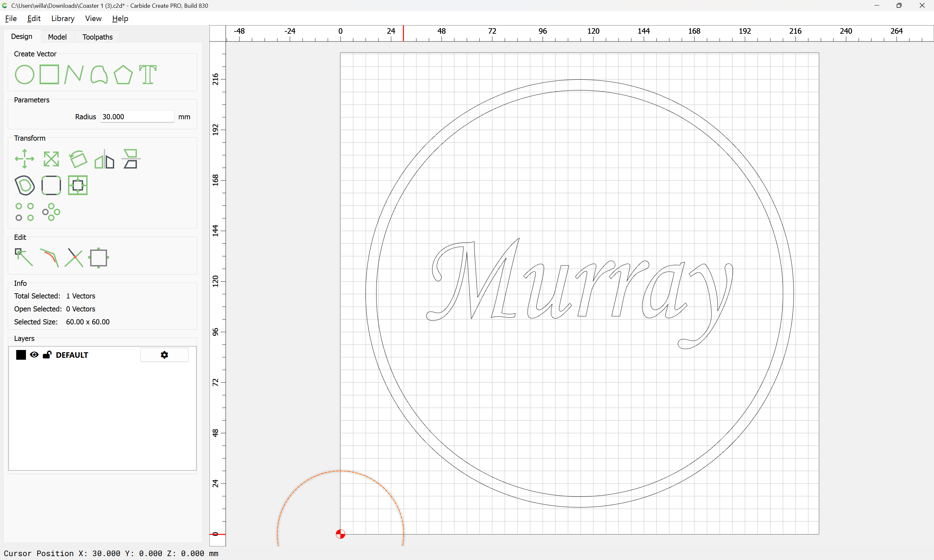Click the Radius input field
This screenshot has width=934, height=560.
point(137,117)
